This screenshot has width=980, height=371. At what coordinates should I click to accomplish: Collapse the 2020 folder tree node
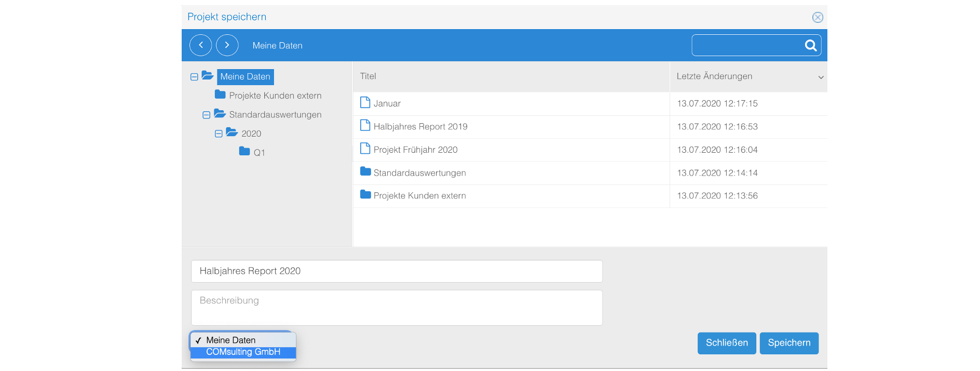point(219,134)
